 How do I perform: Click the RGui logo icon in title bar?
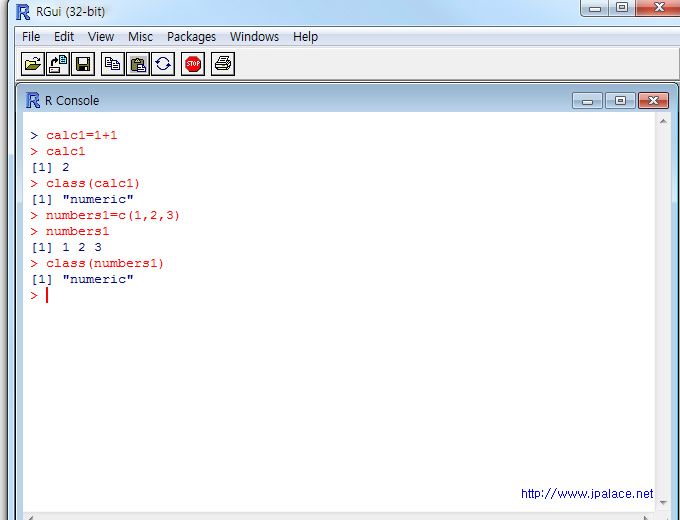tap(23, 12)
